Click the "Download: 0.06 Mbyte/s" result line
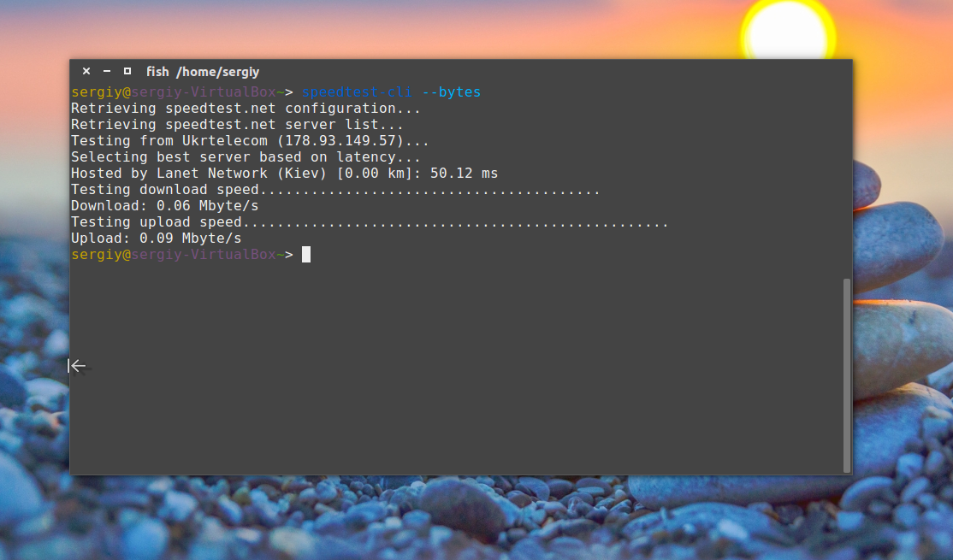The width and height of the screenshot is (953, 560). coord(164,206)
